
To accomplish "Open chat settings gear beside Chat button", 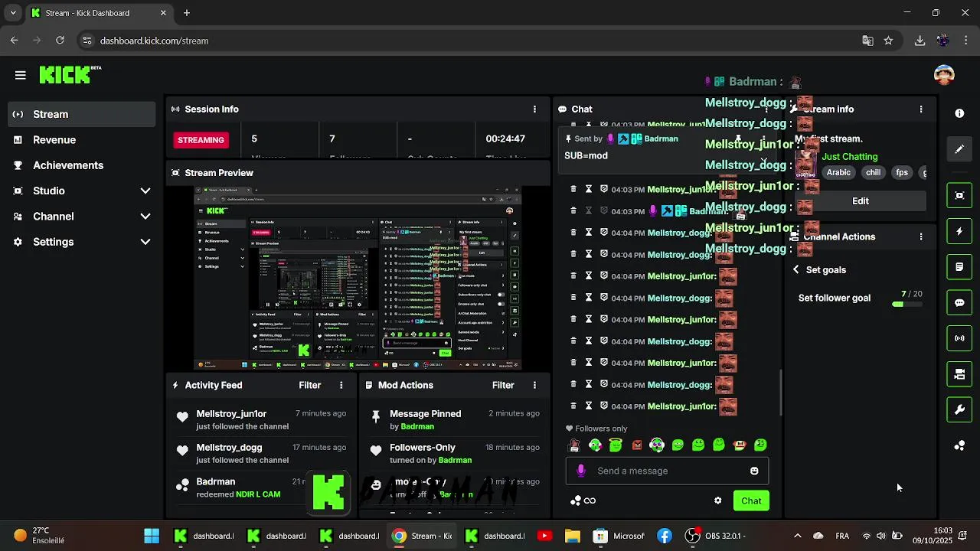I will pyautogui.click(x=717, y=500).
